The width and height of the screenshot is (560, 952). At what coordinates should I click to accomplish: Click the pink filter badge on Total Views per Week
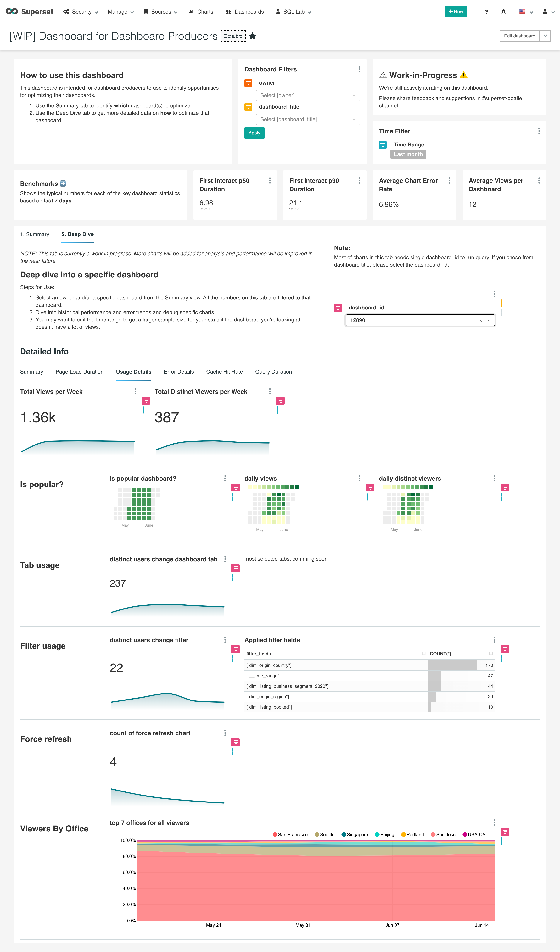coord(146,400)
